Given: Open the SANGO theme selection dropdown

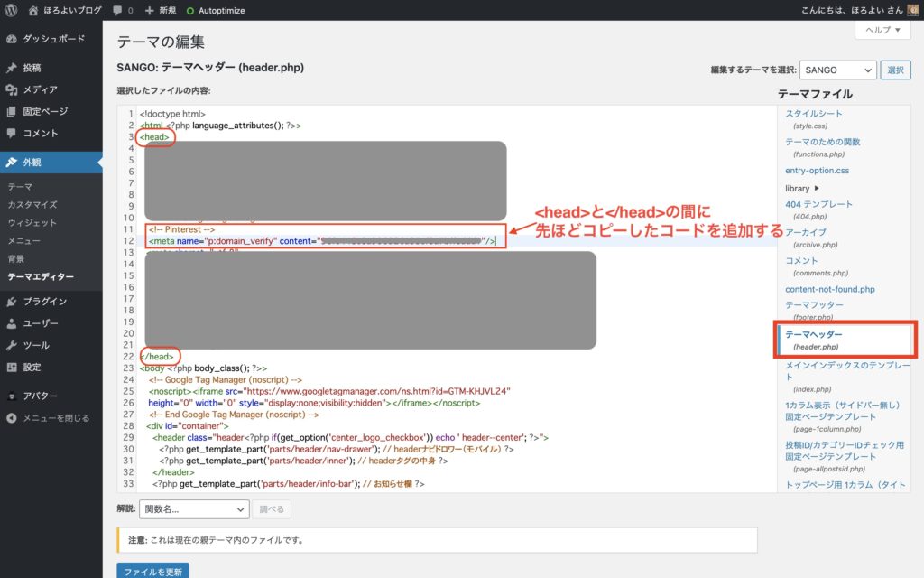Looking at the screenshot, I should (x=837, y=70).
